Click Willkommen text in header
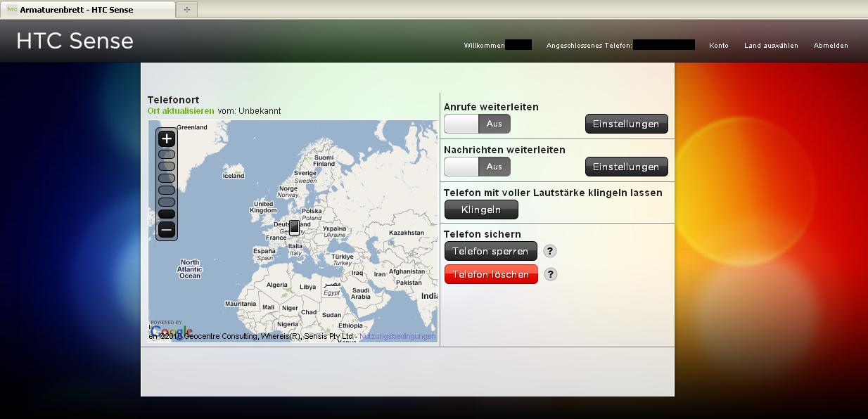Image resolution: width=868 pixels, height=419 pixels. (485, 45)
